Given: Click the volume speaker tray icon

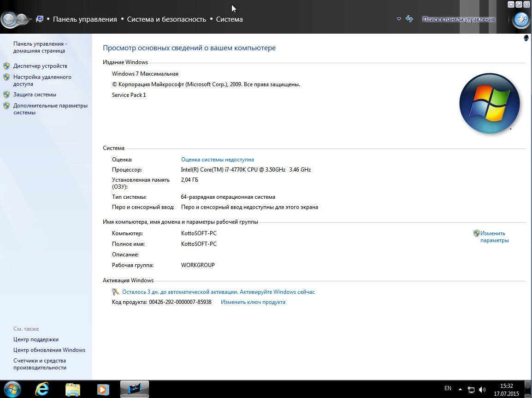Looking at the screenshot, I should point(482,390).
